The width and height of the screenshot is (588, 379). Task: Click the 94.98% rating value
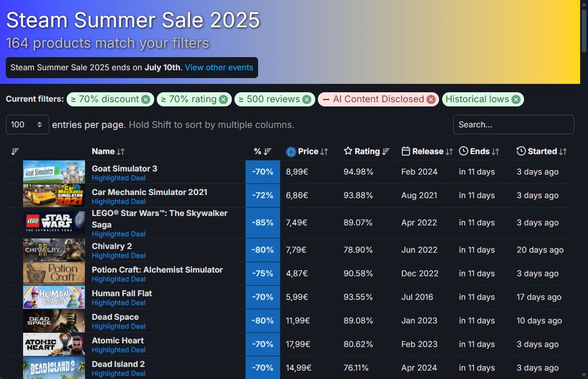click(358, 172)
